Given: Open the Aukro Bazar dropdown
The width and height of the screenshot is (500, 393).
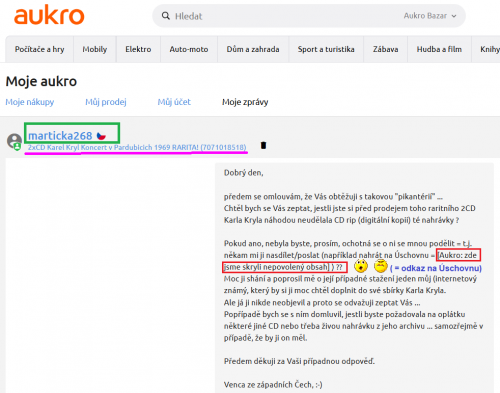Looking at the screenshot, I should tap(430, 16).
